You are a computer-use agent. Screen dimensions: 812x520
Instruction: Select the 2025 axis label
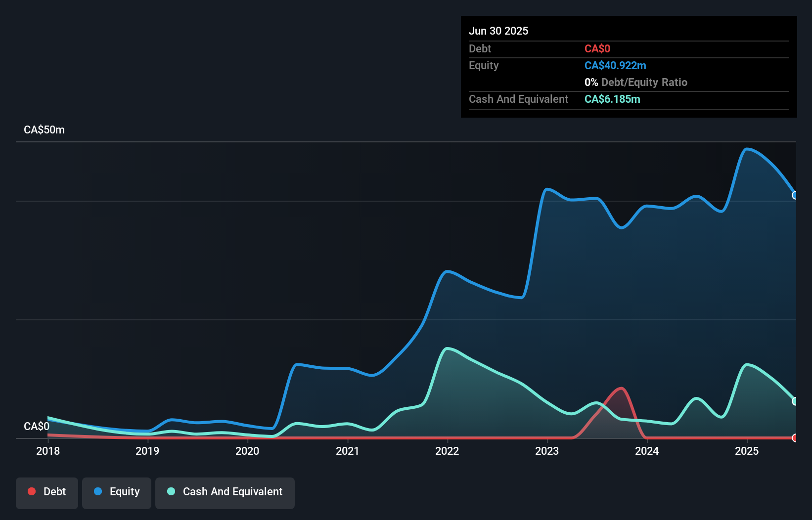747,451
